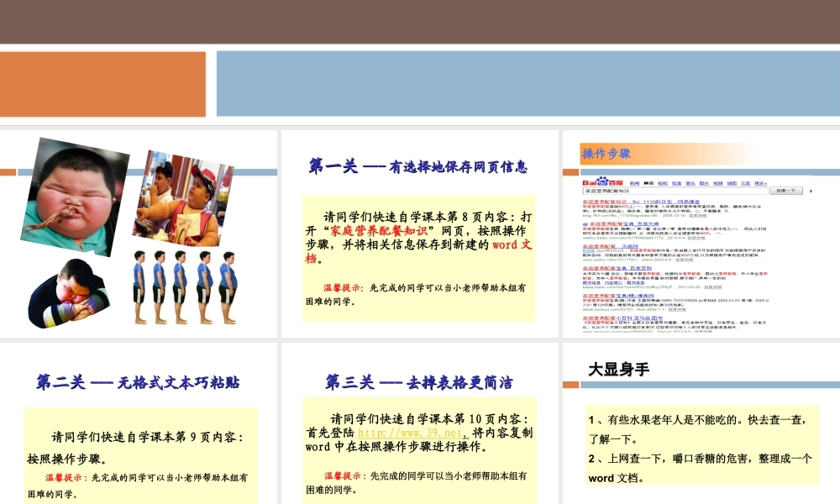Open the 百度百科 result for 家庭营养配餐宝典
This screenshot has height=504, width=840.
[617, 268]
